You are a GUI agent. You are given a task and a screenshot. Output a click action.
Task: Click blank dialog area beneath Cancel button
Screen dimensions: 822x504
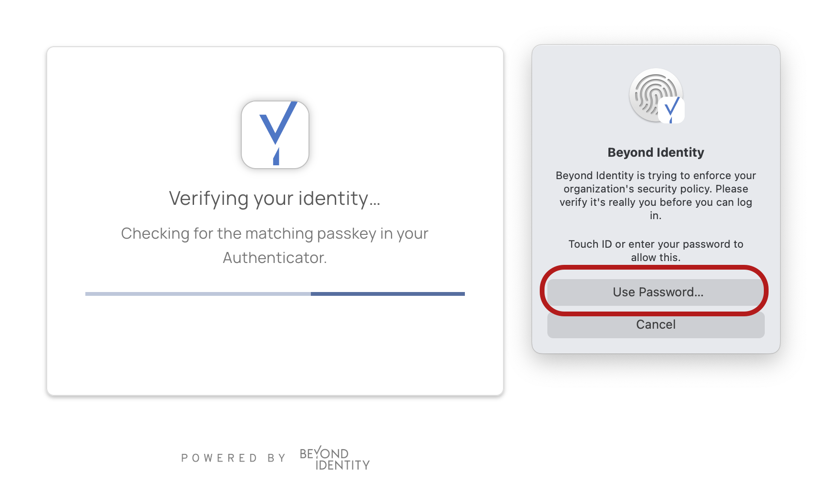coord(656,346)
